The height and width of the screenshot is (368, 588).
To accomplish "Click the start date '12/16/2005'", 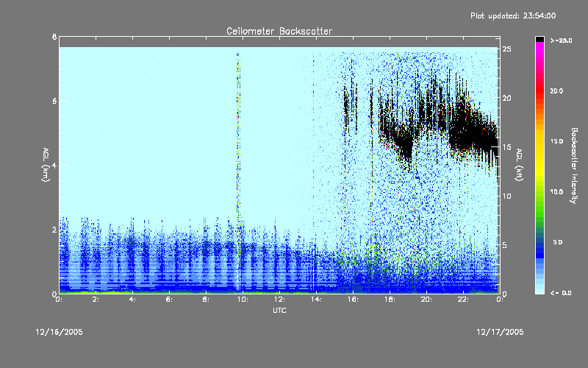I will [60, 332].
